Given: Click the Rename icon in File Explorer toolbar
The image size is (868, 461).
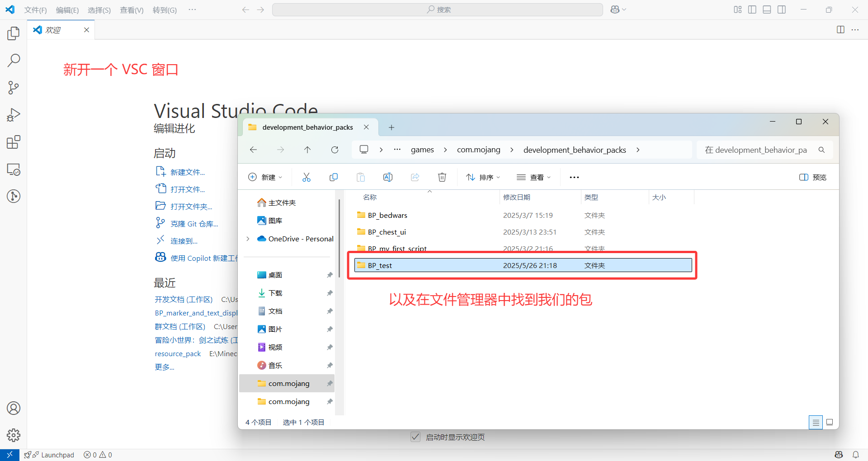Looking at the screenshot, I should [x=388, y=177].
